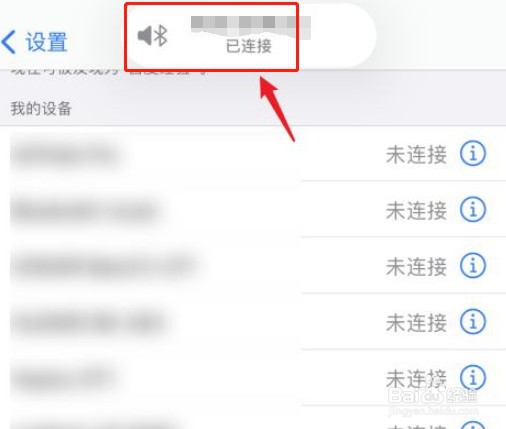
Task: Click info icon on fourth device row
Action: pyautogui.click(x=473, y=322)
